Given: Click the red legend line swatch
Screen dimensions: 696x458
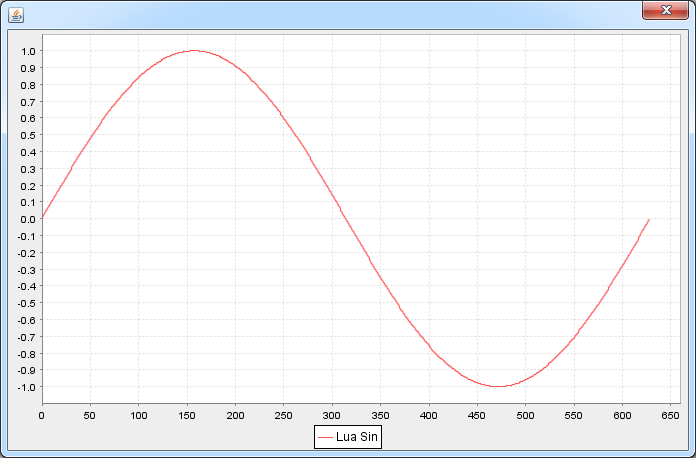Looking at the screenshot, I should [325, 437].
